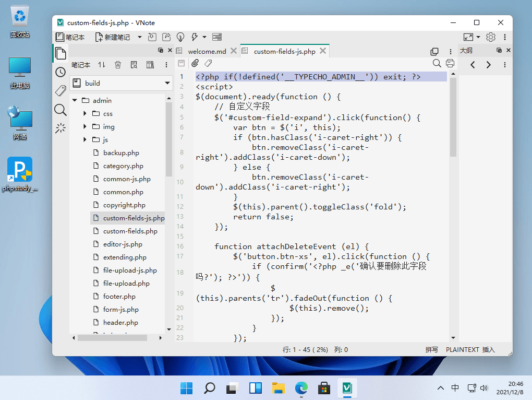Expand the css folder
This screenshot has width=532, height=400.
[x=85, y=113]
